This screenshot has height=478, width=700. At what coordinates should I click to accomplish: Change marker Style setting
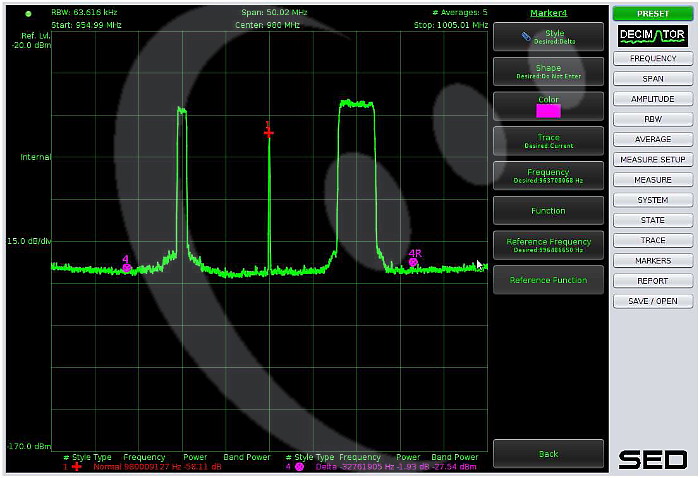click(x=548, y=37)
